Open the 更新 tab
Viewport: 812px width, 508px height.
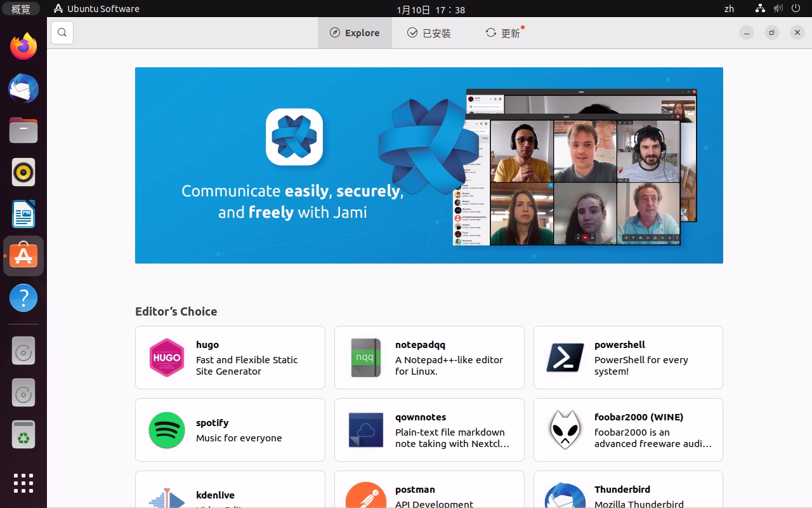[504, 33]
